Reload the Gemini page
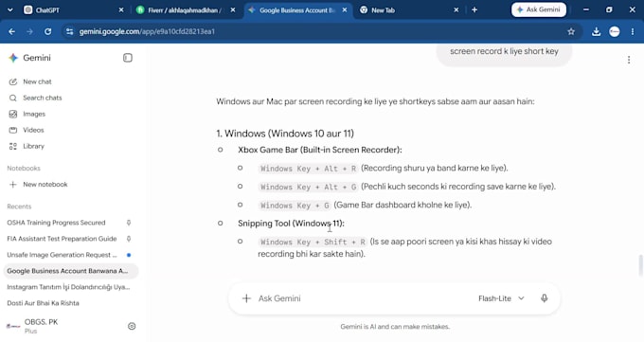The height and width of the screenshot is (342, 644). 47,31
